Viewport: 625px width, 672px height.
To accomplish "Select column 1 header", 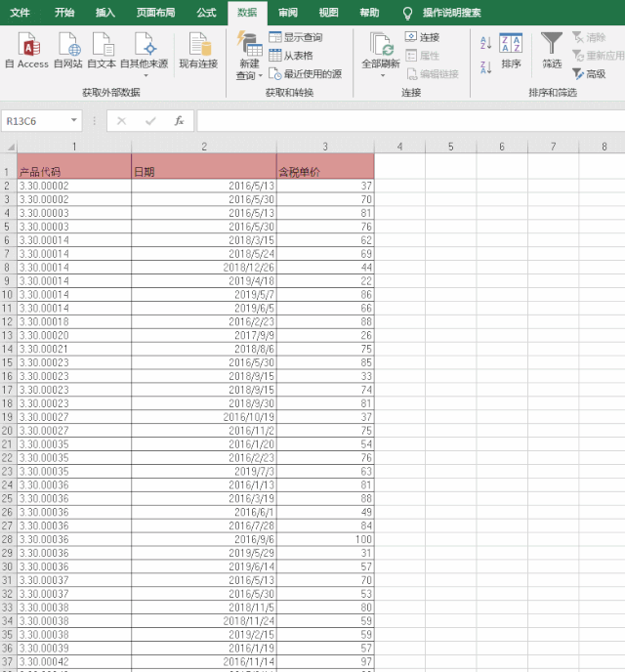I will click(74, 147).
